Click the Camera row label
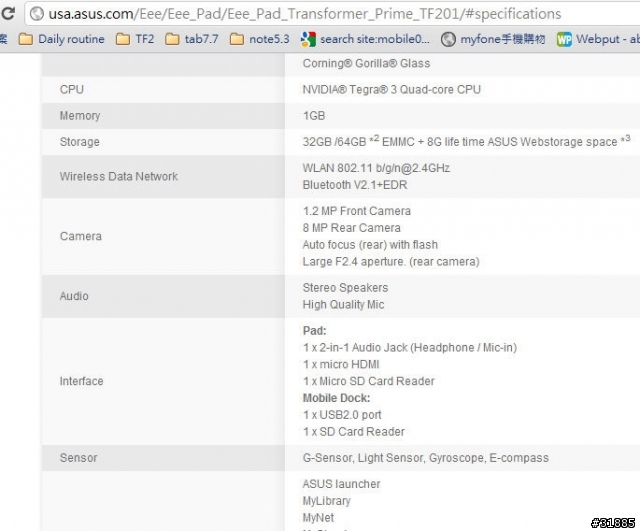The height and width of the screenshot is (531, 640). (x=80, y=236)
